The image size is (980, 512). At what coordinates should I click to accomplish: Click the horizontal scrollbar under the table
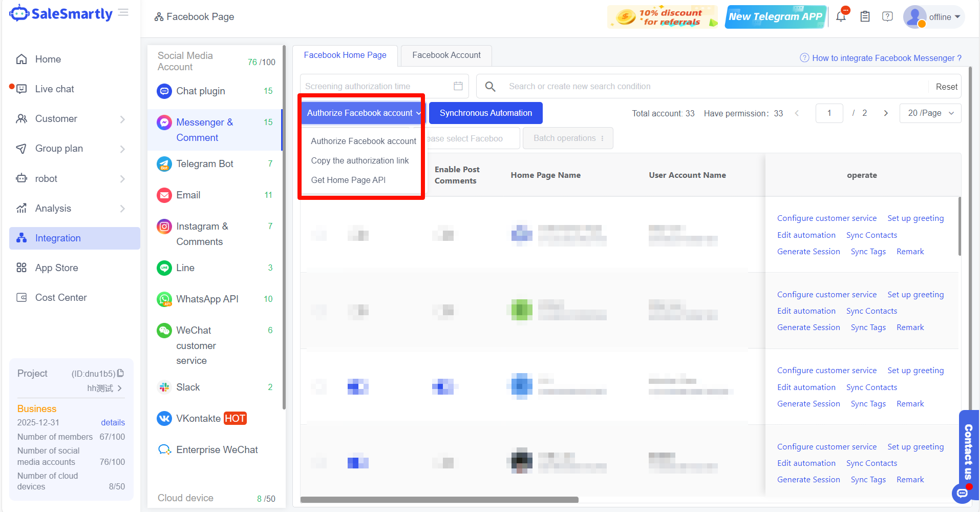tap(439, 500)
